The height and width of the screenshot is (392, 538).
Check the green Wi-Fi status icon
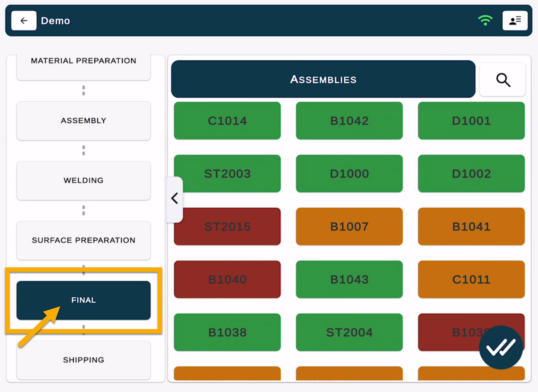(485, 20)
